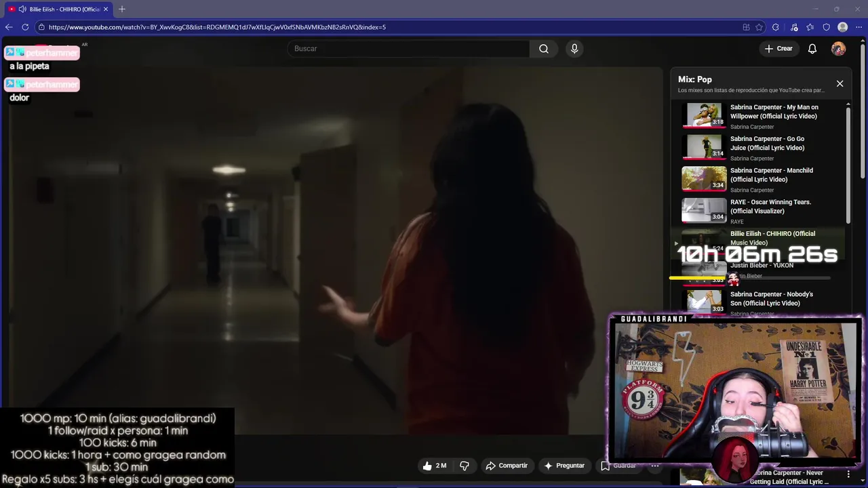Reload the YouTube page

point(25,27)
